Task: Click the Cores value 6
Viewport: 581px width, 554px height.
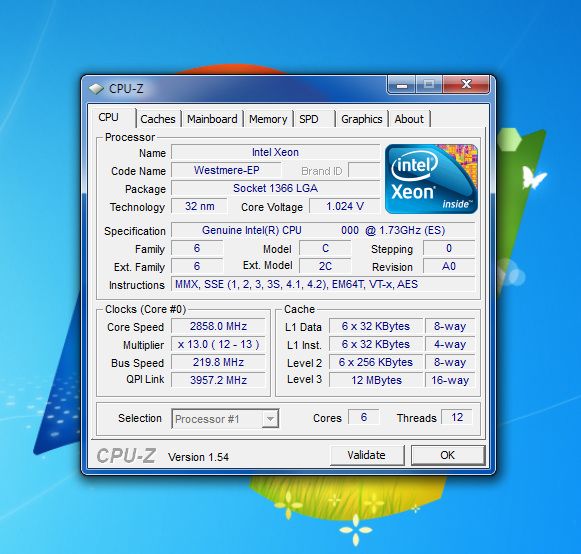Action: click(363, 417)
